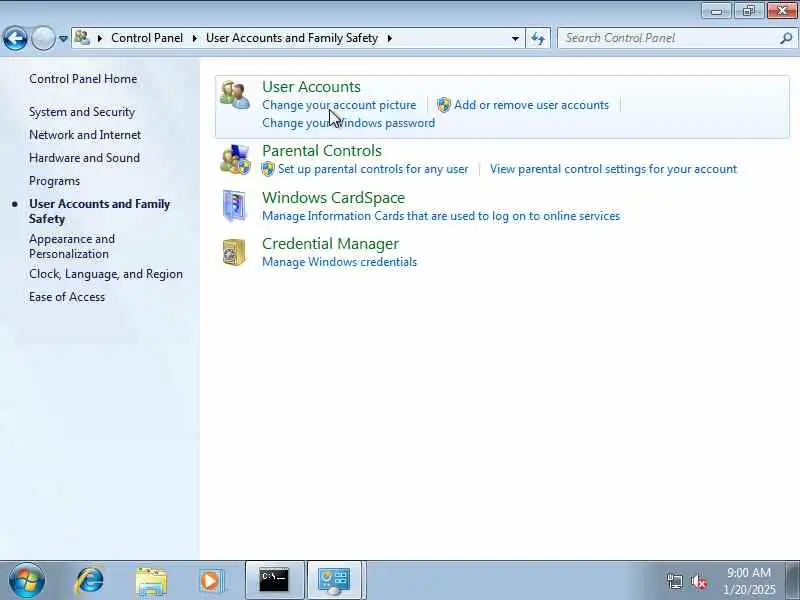Click the Show desktop strip

point(793,580)
